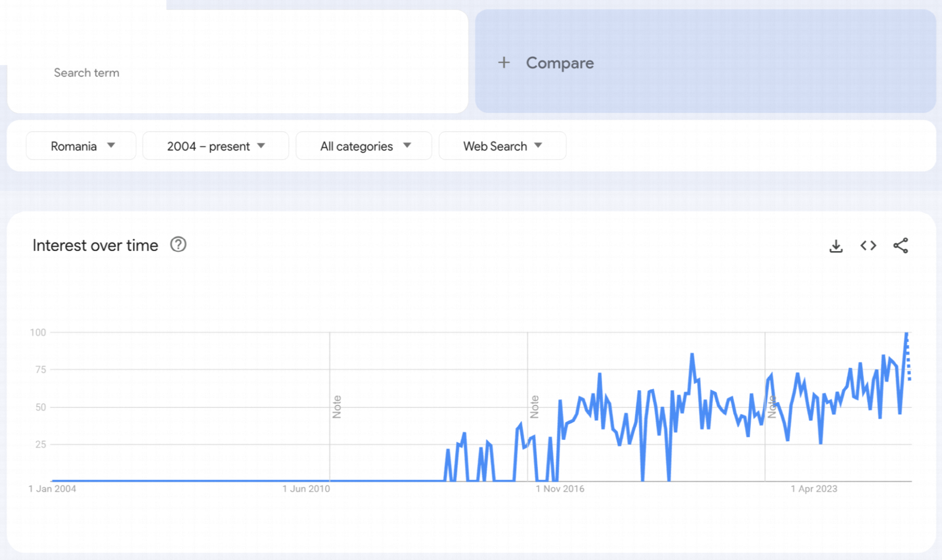Click the chart's peak point at 100
Image resolution: width=942 pixels, height=560 pixels.
906,333
